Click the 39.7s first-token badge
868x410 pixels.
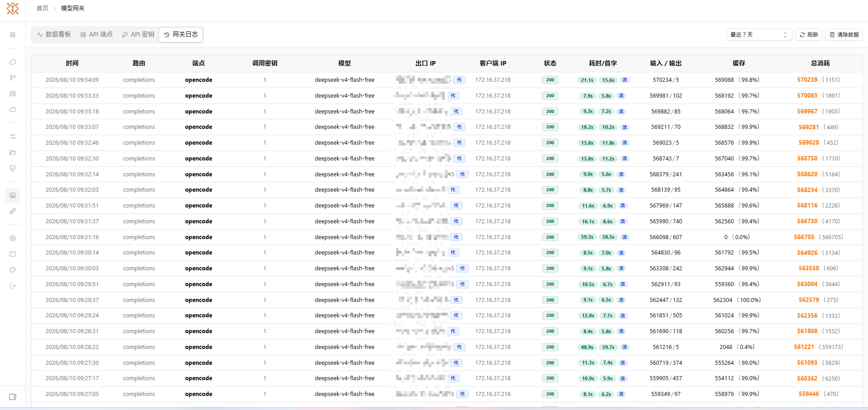(x=608, y=347)
